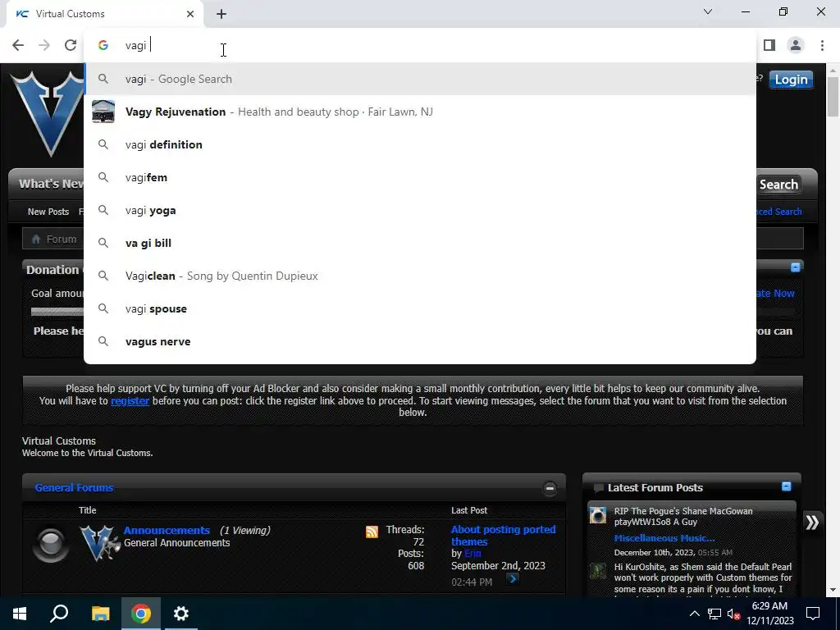Click the Login button

[x=791, y=80]
